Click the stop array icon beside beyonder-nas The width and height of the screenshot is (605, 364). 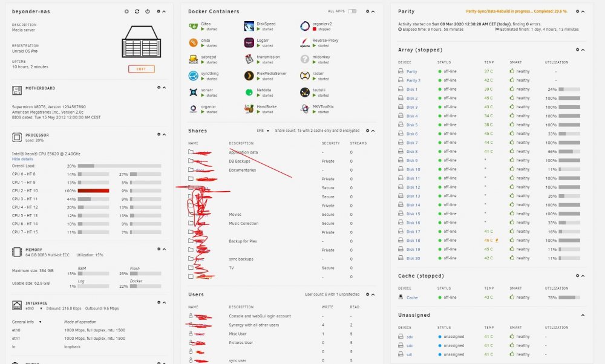126,11
